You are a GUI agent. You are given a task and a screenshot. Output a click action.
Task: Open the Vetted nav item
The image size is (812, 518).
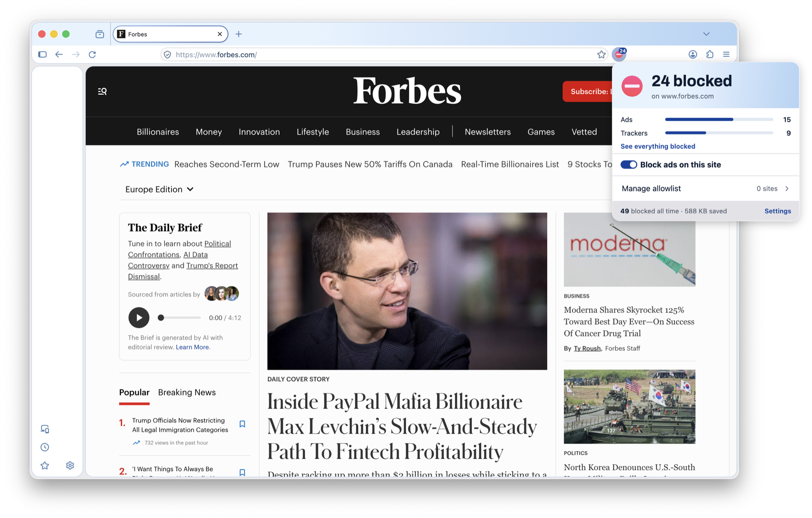click(x=584, y=132)
